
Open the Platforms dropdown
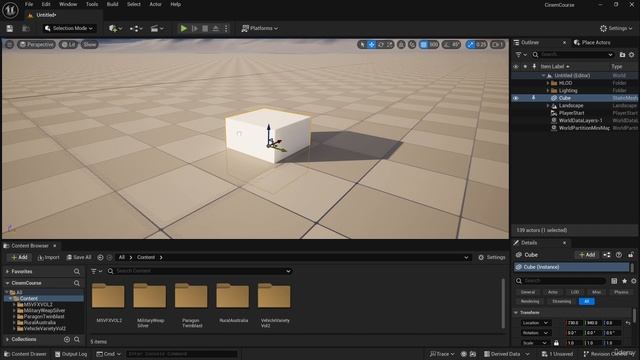260,28
